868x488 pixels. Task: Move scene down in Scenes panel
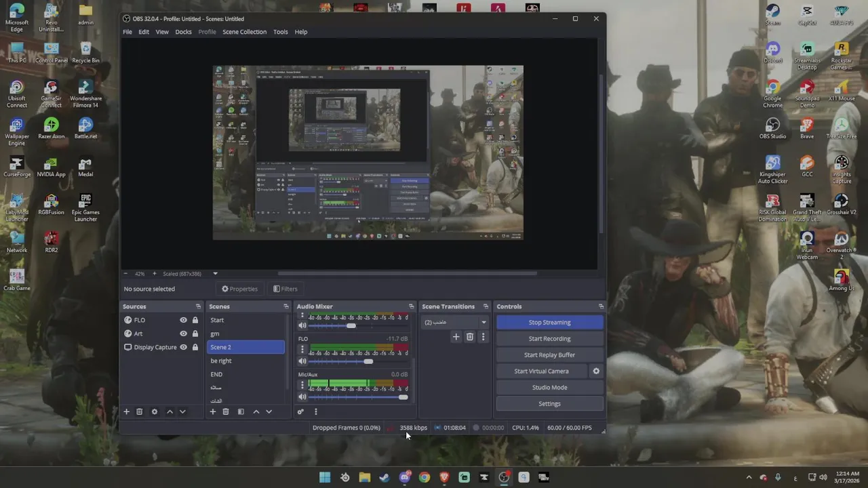(x=269, y=411)
